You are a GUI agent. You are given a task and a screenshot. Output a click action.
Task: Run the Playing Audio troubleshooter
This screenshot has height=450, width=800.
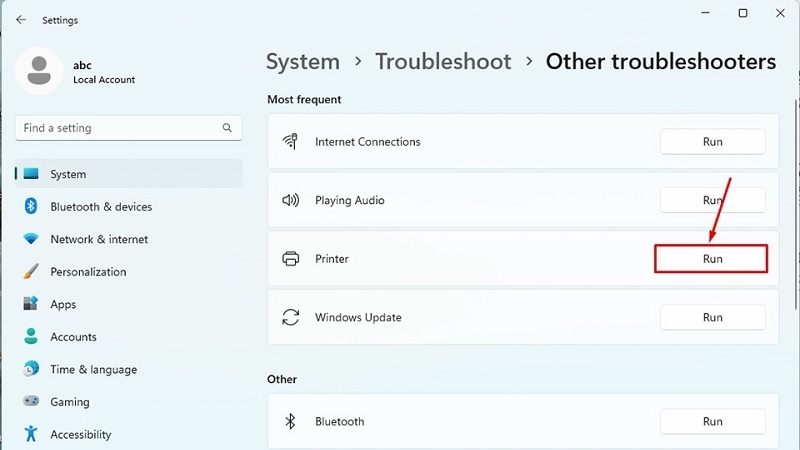point(712,200)
